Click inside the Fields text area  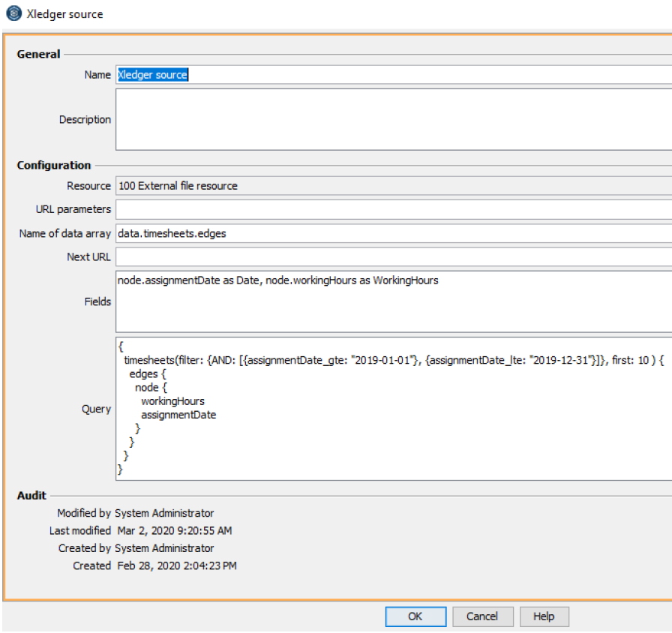390,301
